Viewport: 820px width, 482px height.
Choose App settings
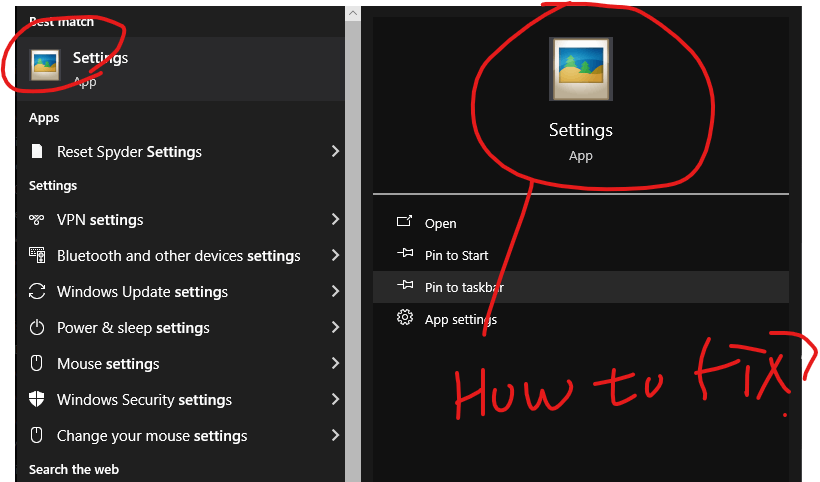[x=580, y=319]
